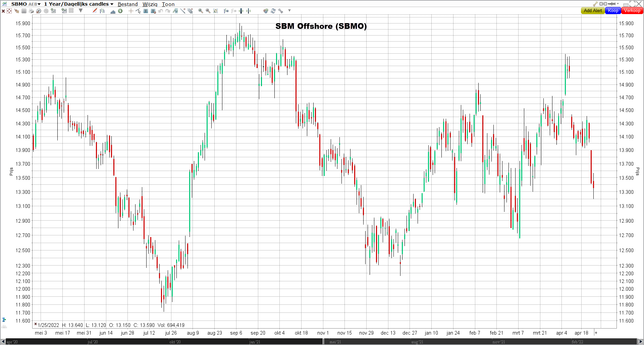Viewport: 644px width, 345px height.
Task: Click the expand horizontal scale icon
Action: point(241,11)
